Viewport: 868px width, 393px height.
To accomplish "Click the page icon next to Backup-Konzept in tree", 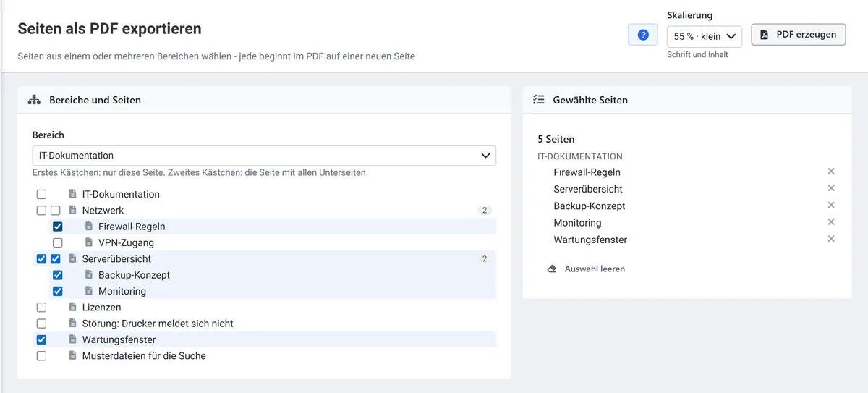I will pos(89,275).
